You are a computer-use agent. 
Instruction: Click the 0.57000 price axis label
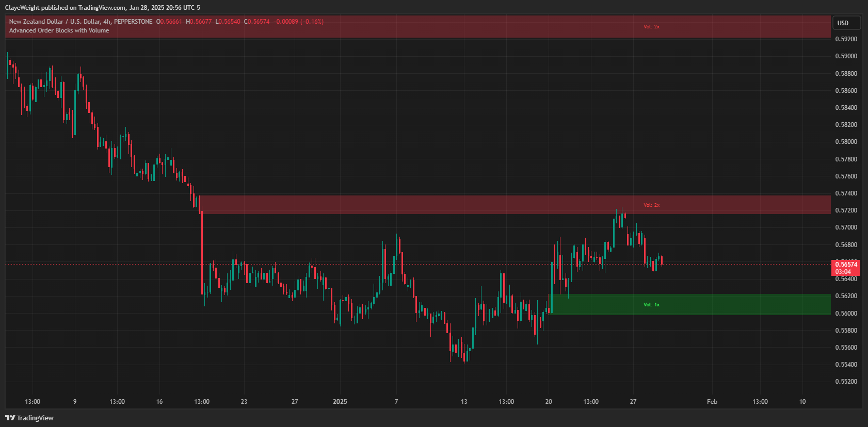(x=846, y=227)
